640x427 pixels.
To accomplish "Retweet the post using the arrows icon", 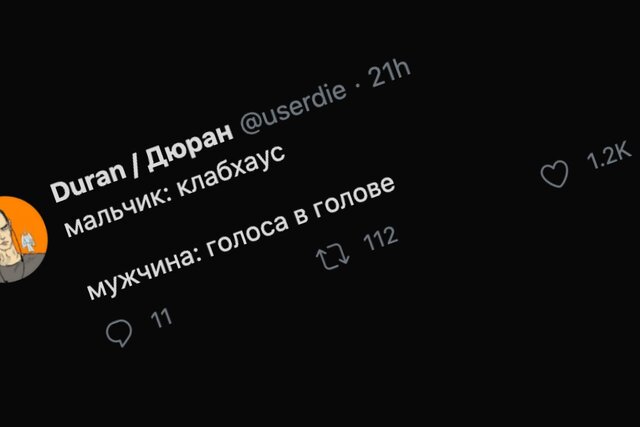I will point(332,255).
